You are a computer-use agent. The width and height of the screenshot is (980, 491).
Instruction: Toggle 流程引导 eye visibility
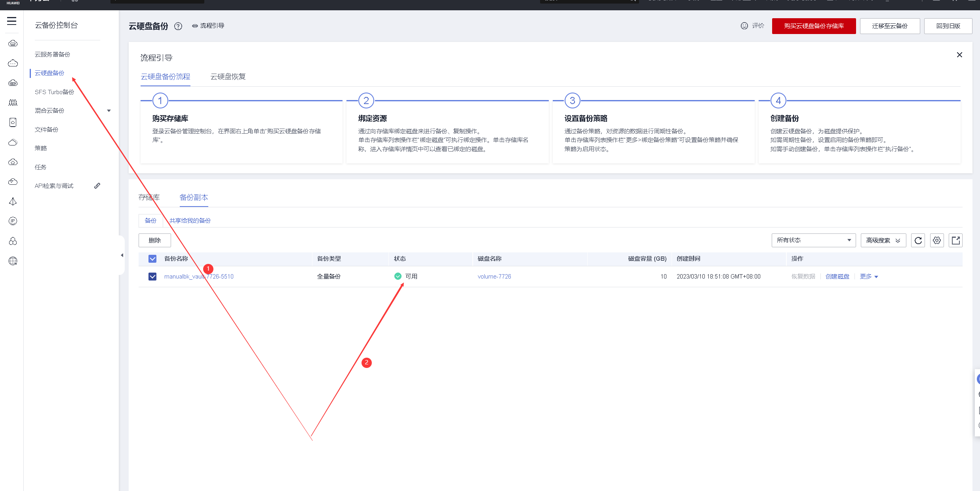[x=195, y=26]
